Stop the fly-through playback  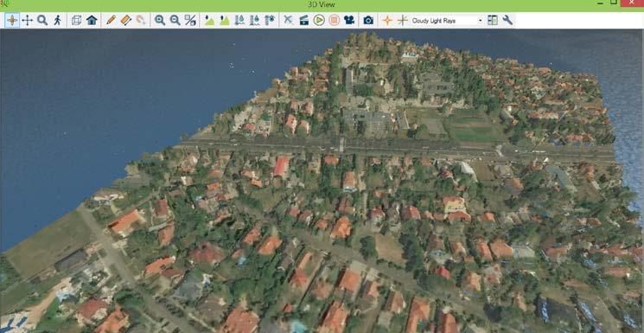click(x=334, y=20)
